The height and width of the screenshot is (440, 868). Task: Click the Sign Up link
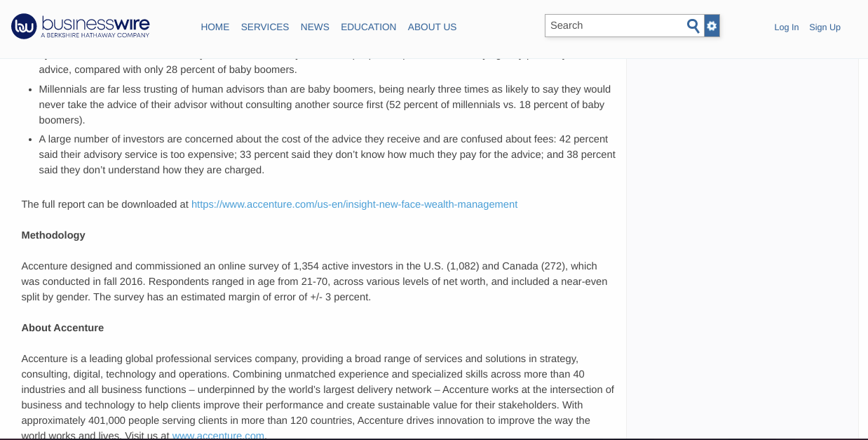coord(825,27)
